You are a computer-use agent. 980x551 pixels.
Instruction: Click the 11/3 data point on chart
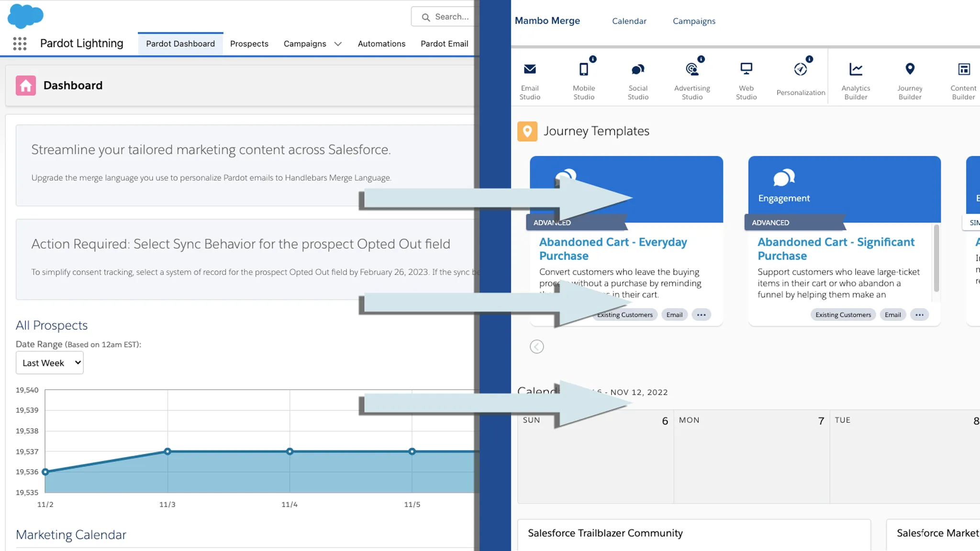(167, 452)
